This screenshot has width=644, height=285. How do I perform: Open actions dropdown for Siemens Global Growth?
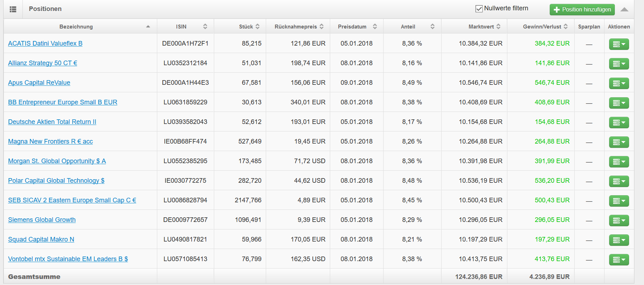coord(619,221)
